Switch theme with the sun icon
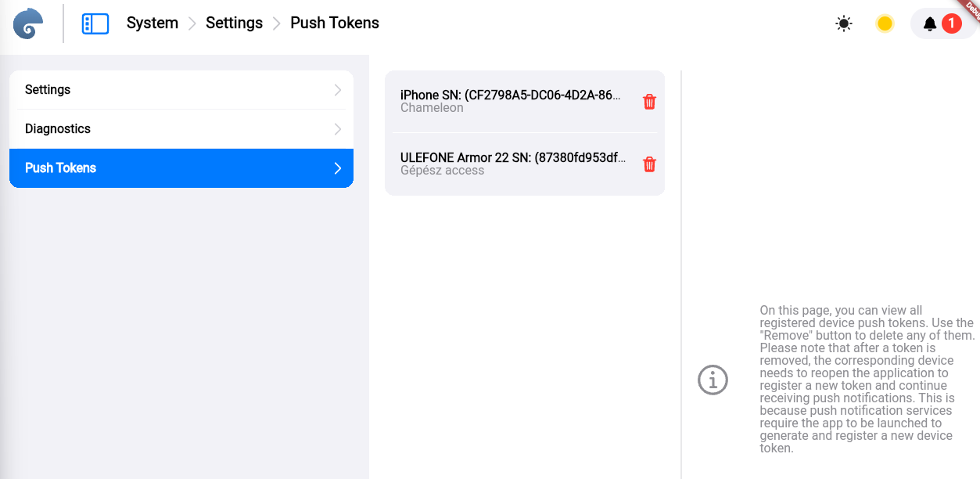980x479 pixels. tap(843, 23)
